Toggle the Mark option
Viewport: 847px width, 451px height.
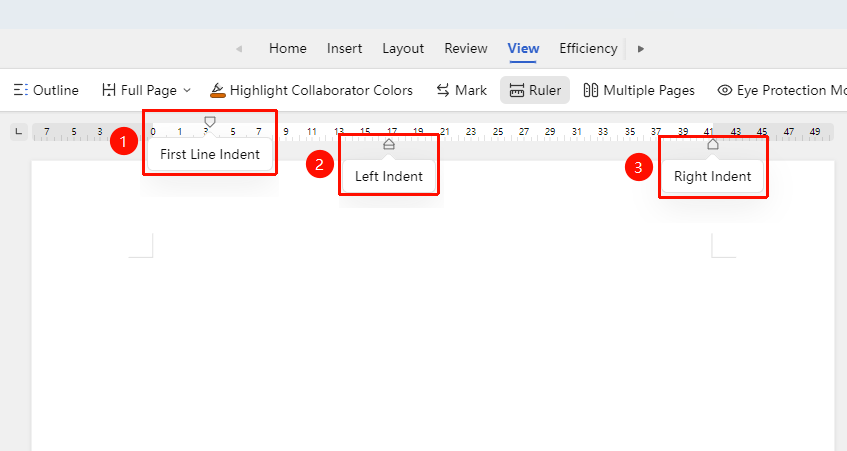pos(461,90)
